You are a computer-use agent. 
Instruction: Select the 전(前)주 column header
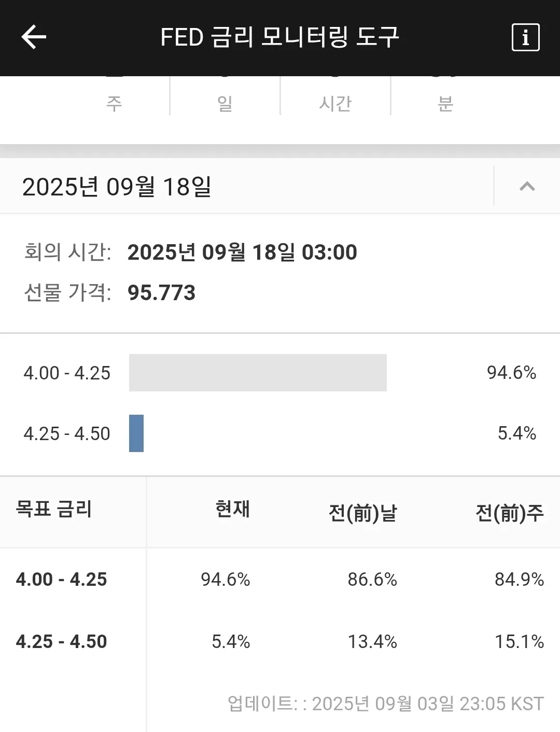509,513
